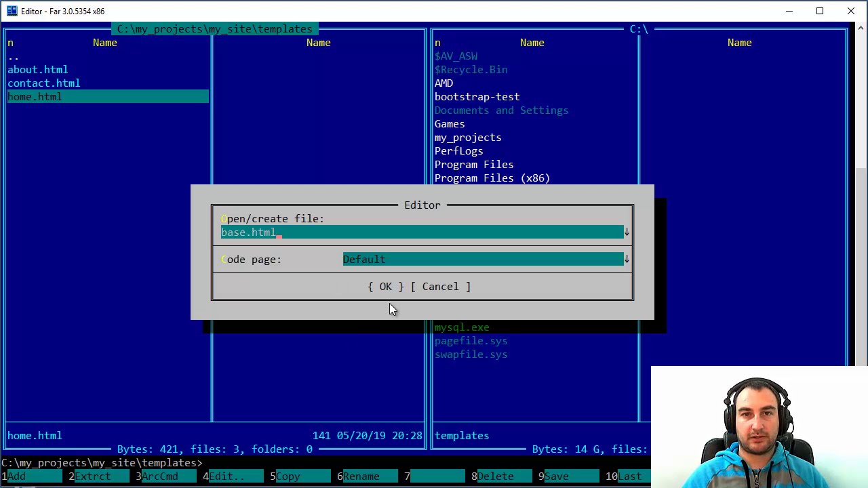Select the my_projects folder
868x488 pixels.
(468, 138)
